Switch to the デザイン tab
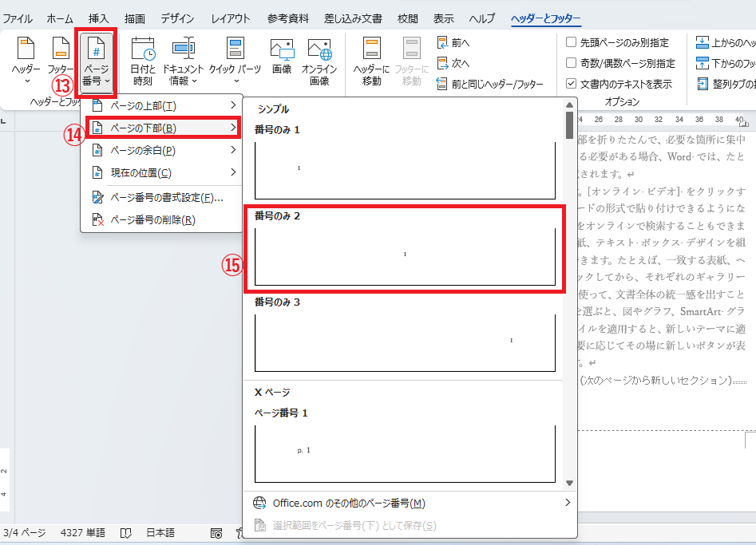Image resolution: width=756 pixels, height=545 pixels. [177, 19]
